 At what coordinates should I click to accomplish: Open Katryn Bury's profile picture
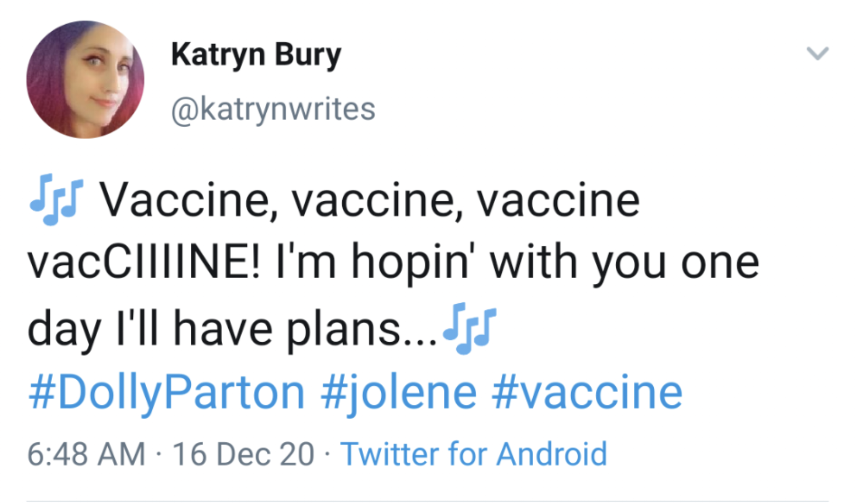[85, 79]
